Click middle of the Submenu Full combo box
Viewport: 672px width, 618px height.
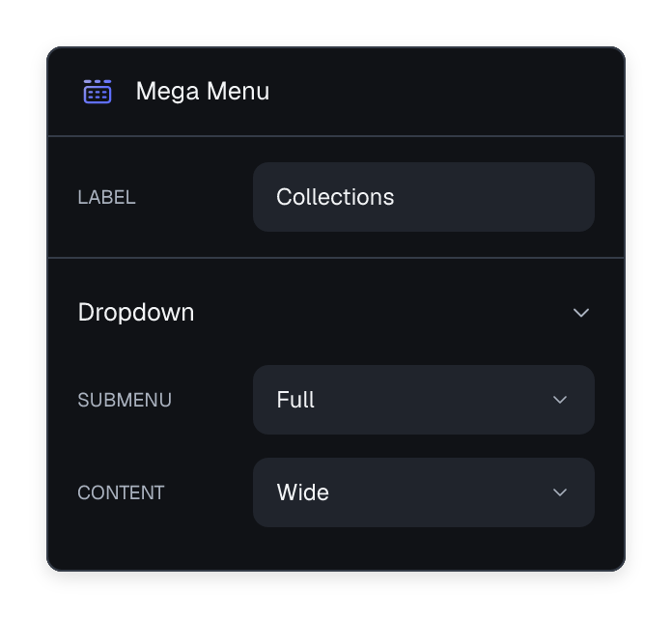424,400
